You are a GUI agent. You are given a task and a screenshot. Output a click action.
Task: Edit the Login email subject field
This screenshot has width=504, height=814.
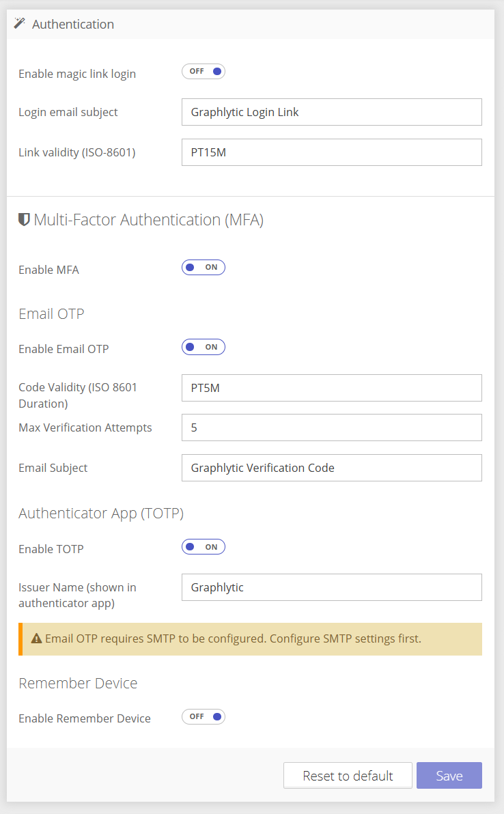(332, 112)
